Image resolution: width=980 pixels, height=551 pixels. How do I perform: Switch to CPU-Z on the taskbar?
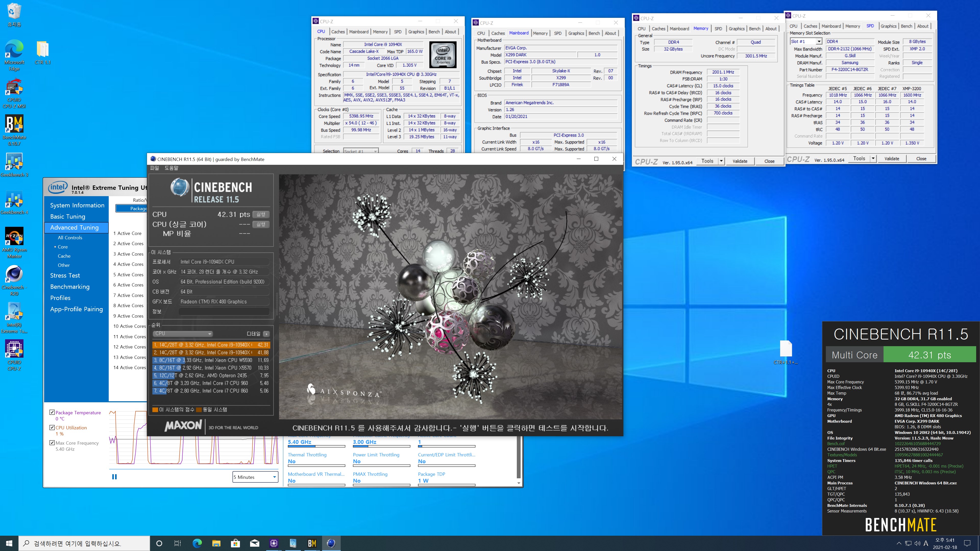click(274, 543)
